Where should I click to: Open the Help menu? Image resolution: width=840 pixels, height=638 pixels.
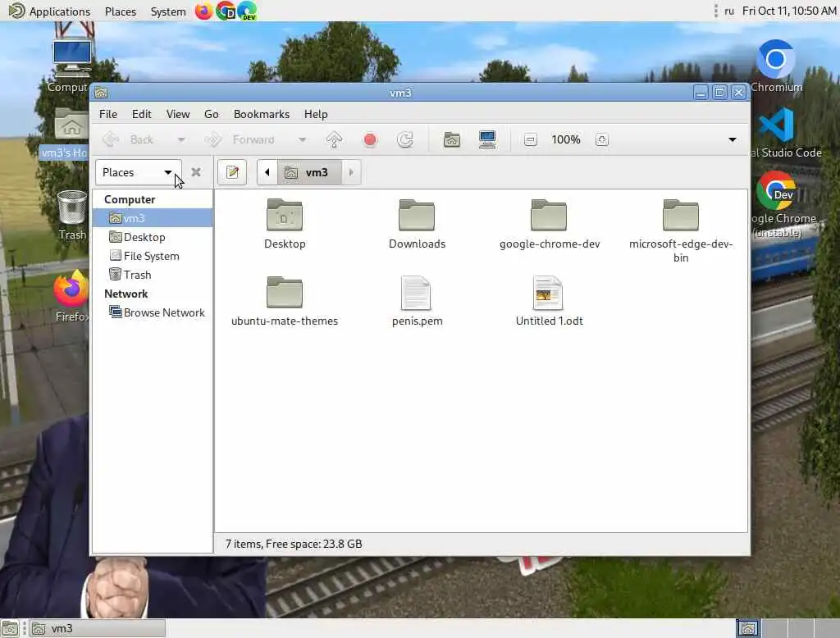pyautogui.click(x=316, y=114)
